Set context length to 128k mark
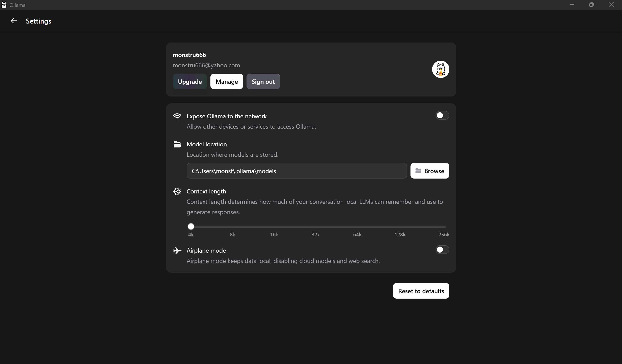The height and width of the screenshot is (364, 622). tap(400, 227)
